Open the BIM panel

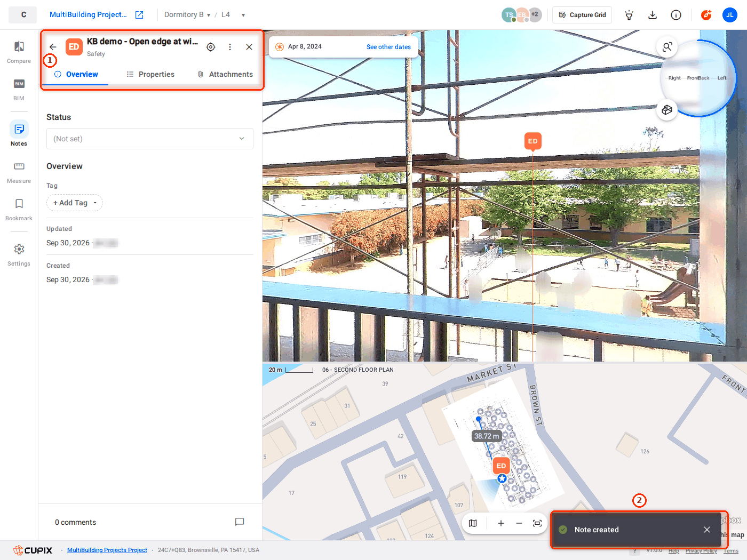[x=19, y=90]
